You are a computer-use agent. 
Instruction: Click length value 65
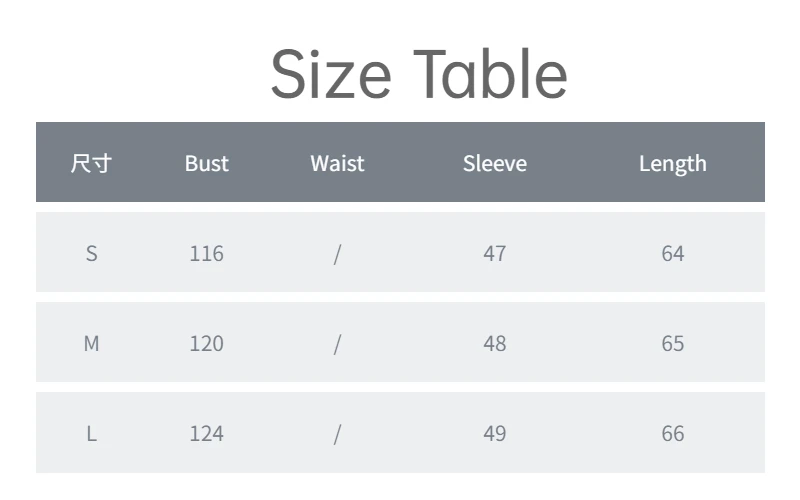click(x=672, y=343)
